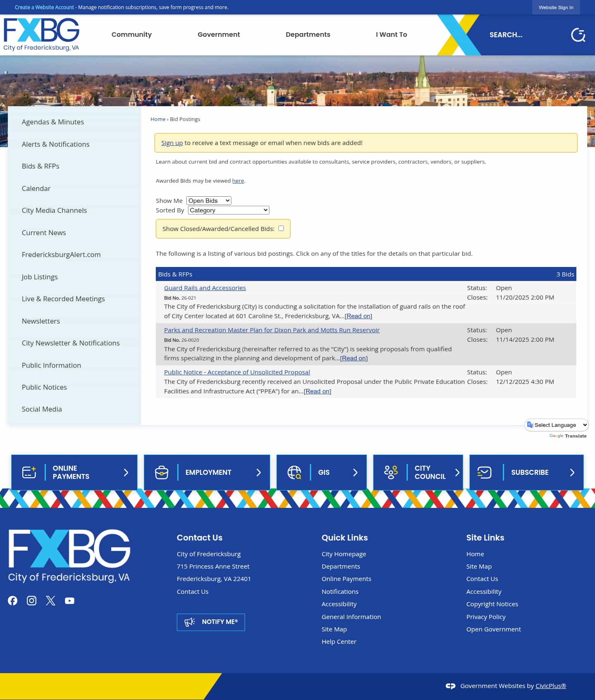Click the Employment briefcase icon
This screenshot has height=700, width=595.
162,472
